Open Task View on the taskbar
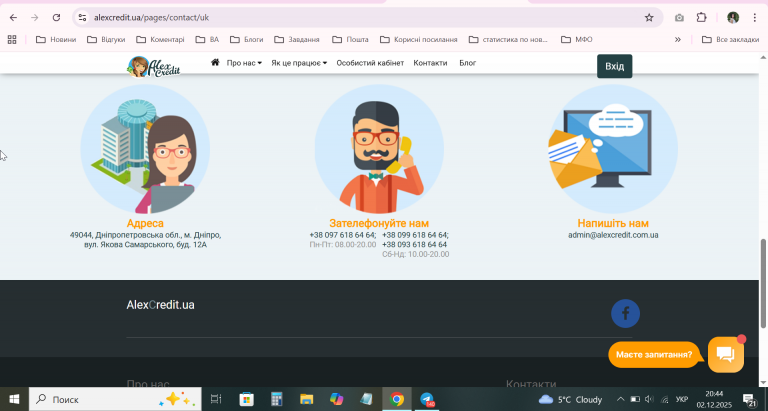Viewport: 768px width, 411px height. pos(216,399)
